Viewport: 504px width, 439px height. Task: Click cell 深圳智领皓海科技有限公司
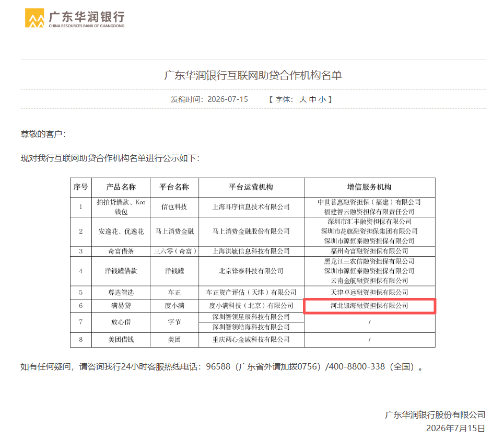tap(251, 327)
